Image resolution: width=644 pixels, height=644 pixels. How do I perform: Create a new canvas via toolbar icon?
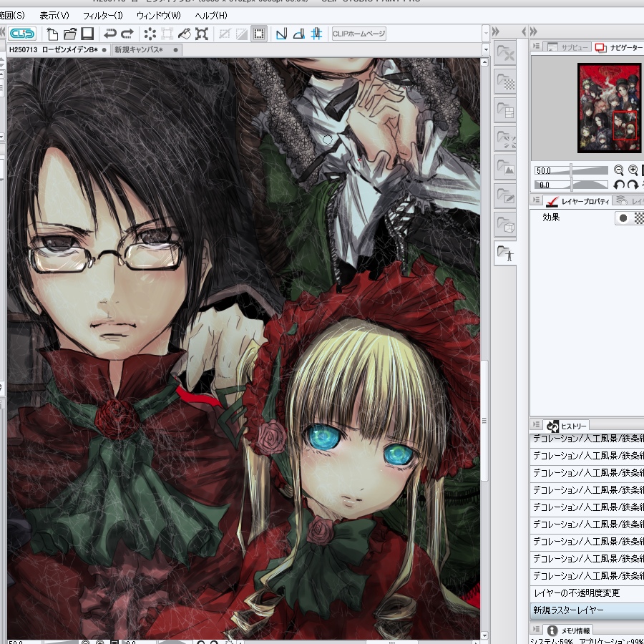click(52, 34)
